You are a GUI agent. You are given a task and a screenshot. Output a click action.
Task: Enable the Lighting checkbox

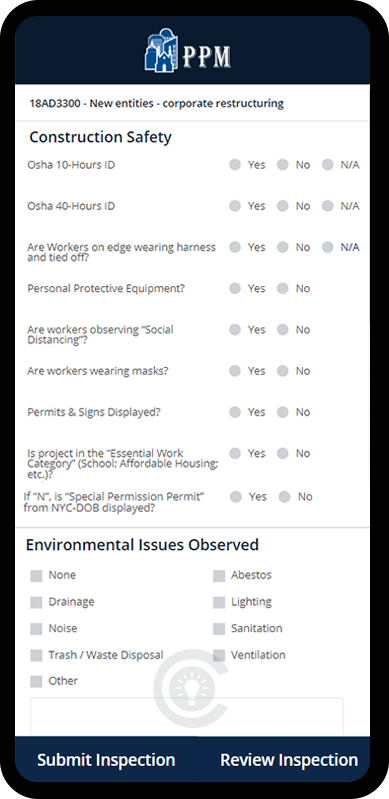pyautogui.click(x=219, y=602)
